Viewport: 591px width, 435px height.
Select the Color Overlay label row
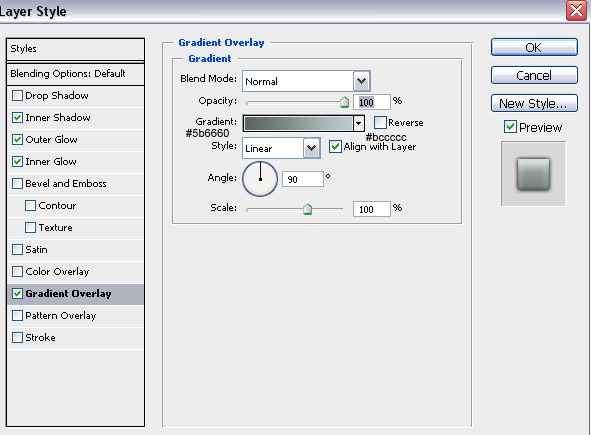click(x=75, y=271)
